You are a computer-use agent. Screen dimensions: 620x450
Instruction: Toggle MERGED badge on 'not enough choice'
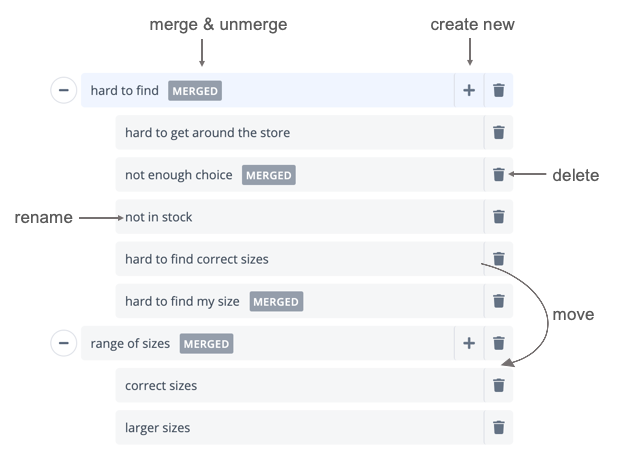coord(269,175)
